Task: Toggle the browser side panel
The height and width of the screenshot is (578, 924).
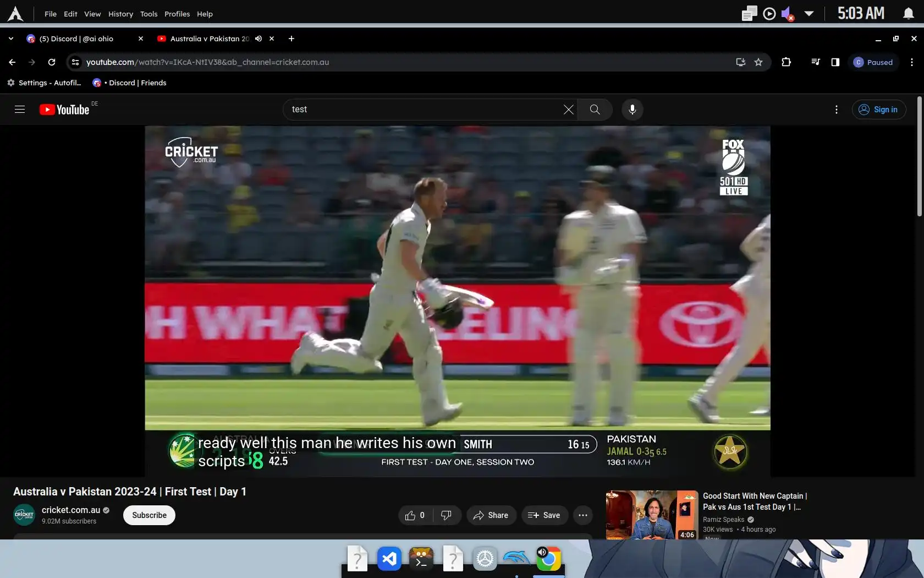Action: point(835,62)
